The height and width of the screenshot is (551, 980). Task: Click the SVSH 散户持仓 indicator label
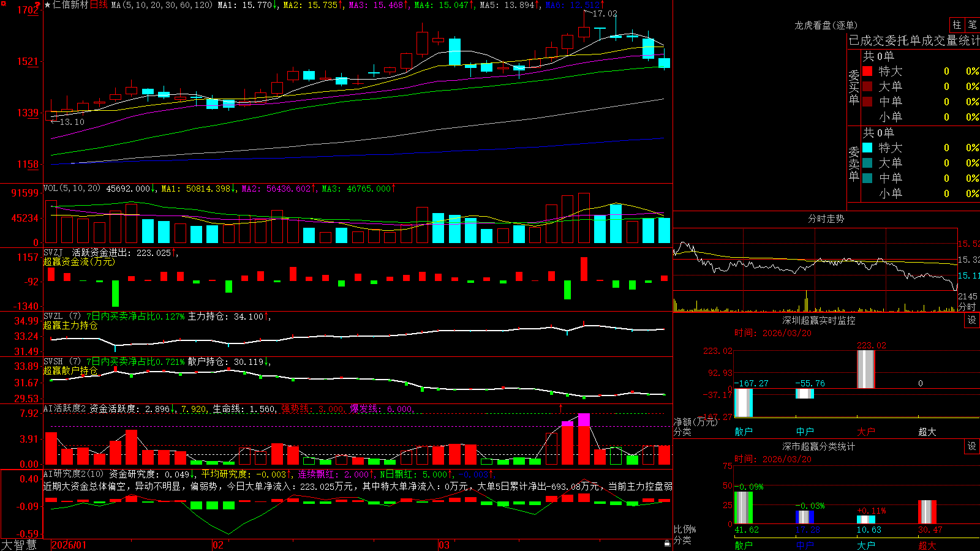[x=53, y=362]
